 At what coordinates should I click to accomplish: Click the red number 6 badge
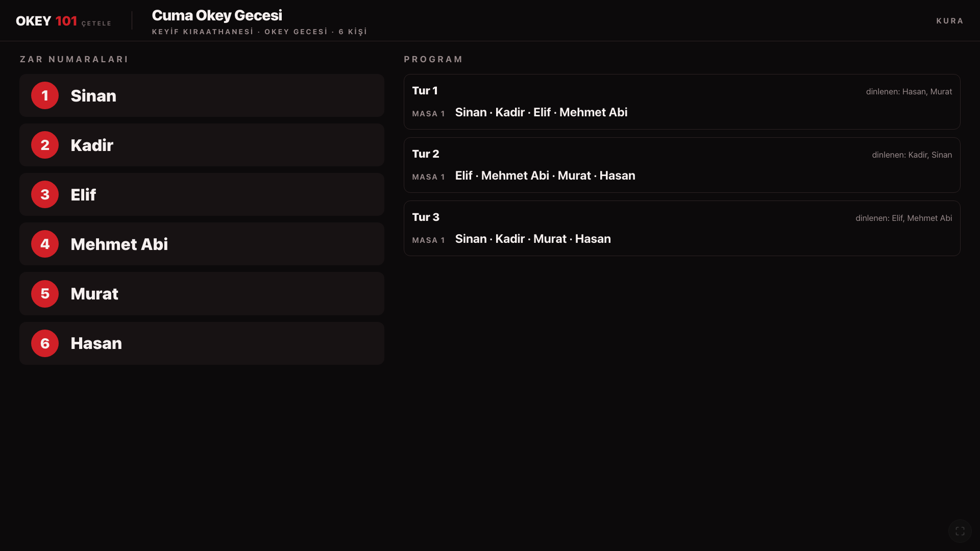click(x=45, y=343)
